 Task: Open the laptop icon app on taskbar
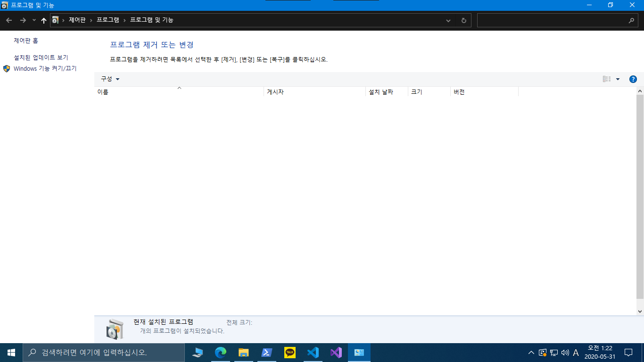click(x=198, y=353)
